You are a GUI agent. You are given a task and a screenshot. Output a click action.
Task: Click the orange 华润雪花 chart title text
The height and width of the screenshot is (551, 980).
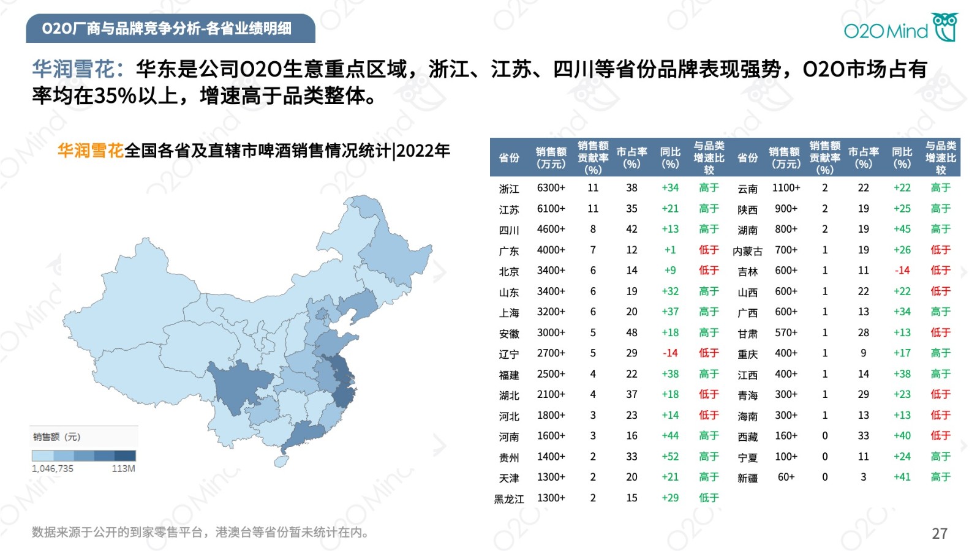click(x=91, y=151)
